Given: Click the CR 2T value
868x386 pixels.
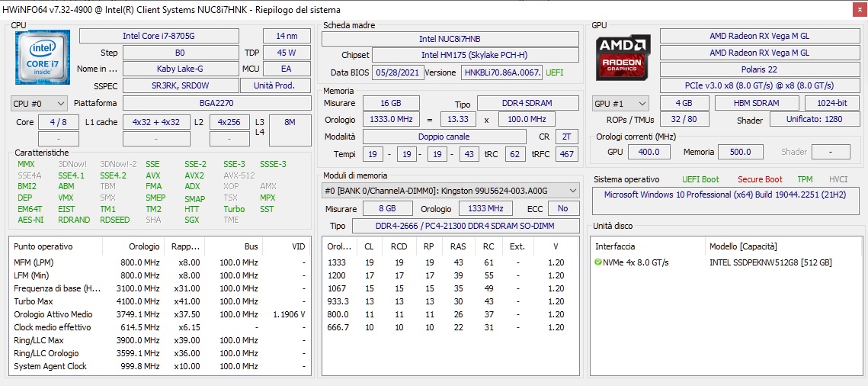Looking at the screenshot, I should point(566,137).
